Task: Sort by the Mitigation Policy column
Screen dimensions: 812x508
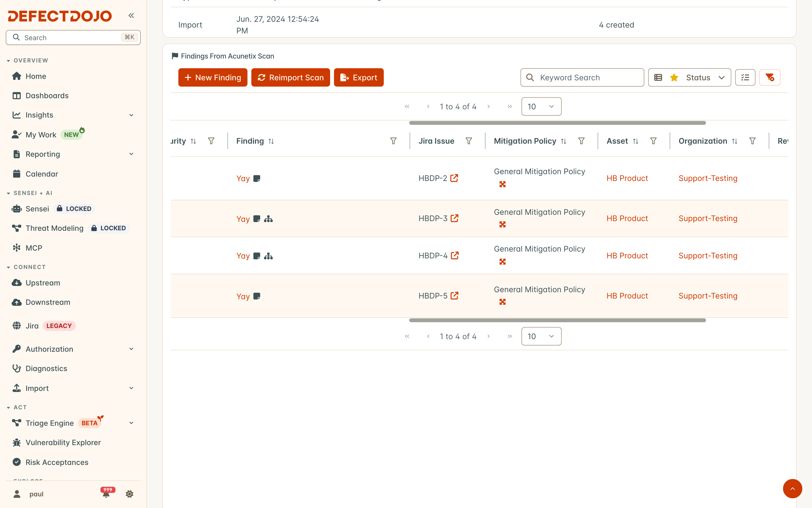Action: coord(564,142)
